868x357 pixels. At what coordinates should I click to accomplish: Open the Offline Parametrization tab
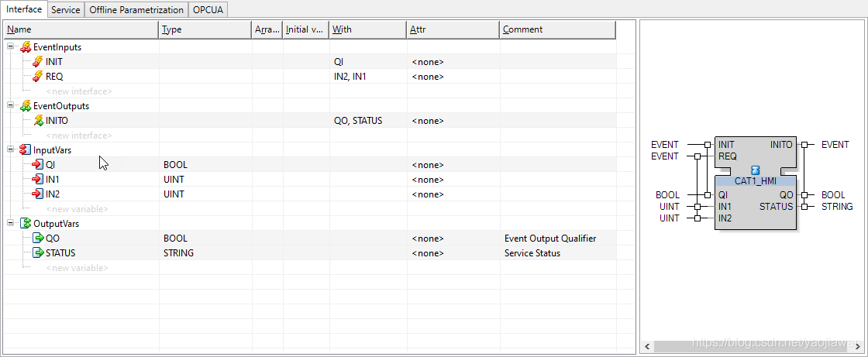[136, 10]
